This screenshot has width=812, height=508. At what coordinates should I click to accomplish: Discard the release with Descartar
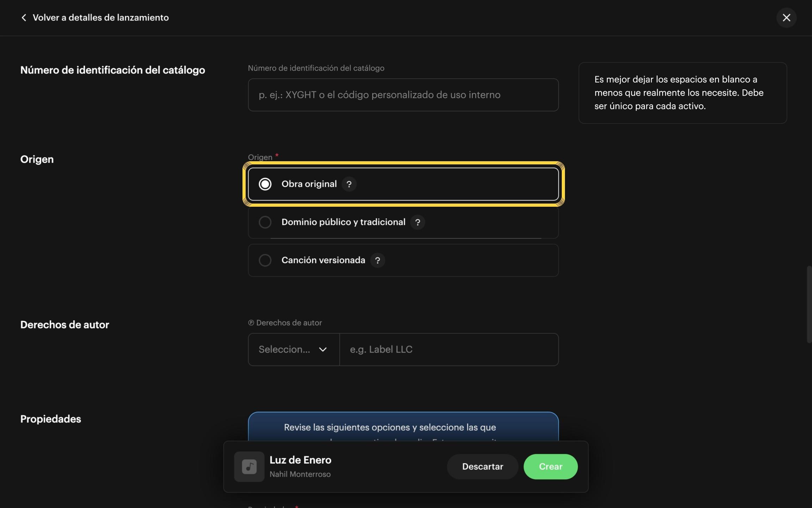482,467
